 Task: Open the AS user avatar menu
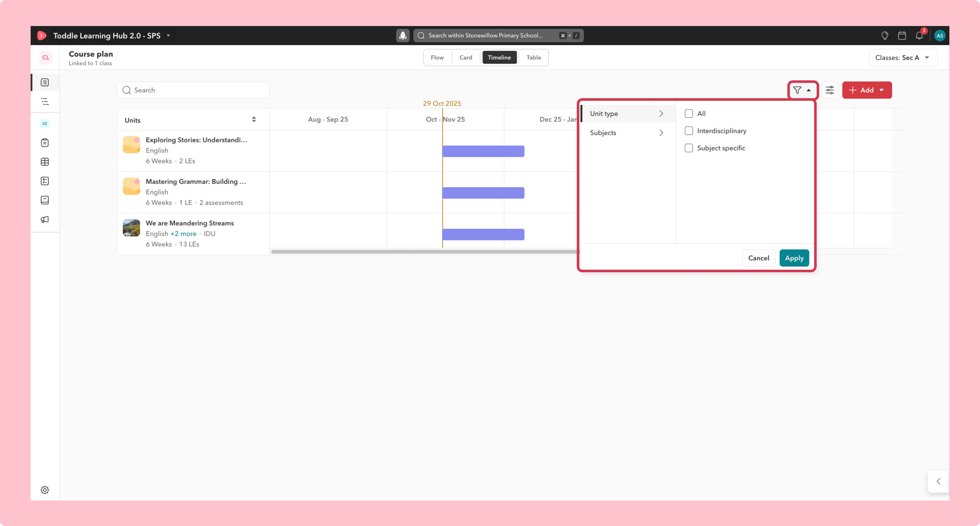[940, 35]
